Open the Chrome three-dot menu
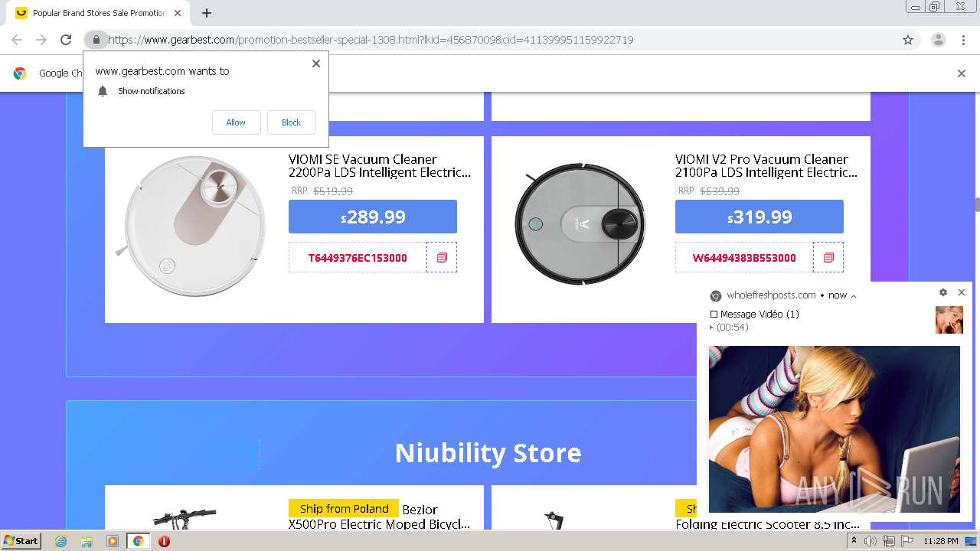 963,40
